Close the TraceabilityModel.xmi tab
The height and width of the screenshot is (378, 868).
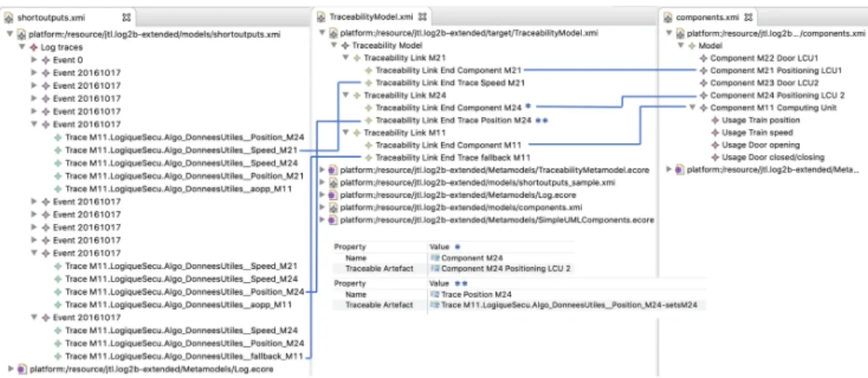[423, 17]
